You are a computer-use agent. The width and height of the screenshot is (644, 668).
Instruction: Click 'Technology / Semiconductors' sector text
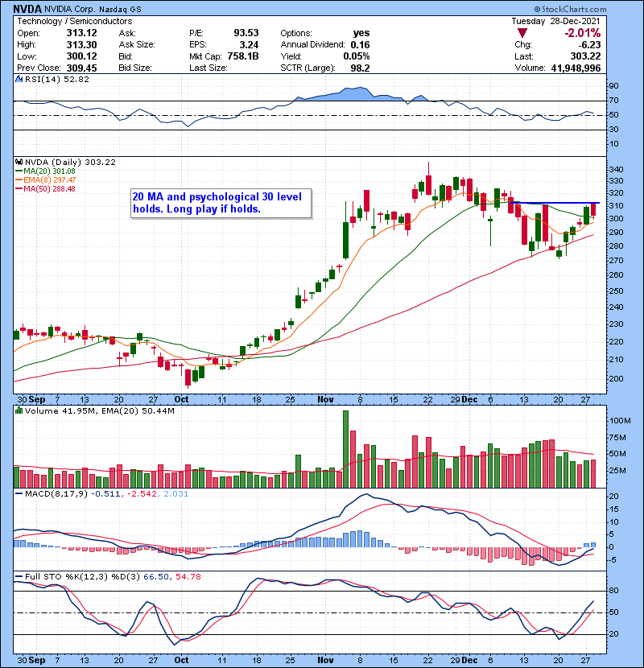(75, 21)
